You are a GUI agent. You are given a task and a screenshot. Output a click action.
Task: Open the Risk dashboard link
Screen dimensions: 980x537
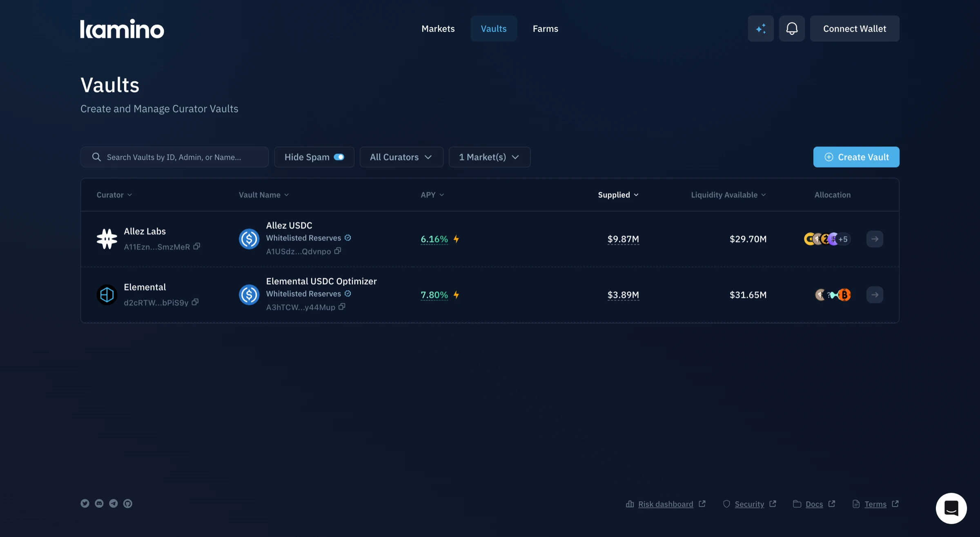(666, 504)
